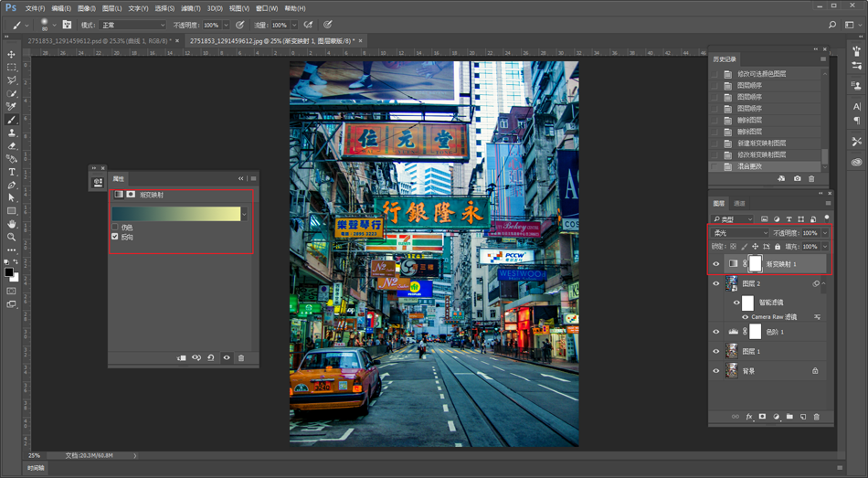Open the options bar 不透明度 slider arrow

[x=226, y=25]
